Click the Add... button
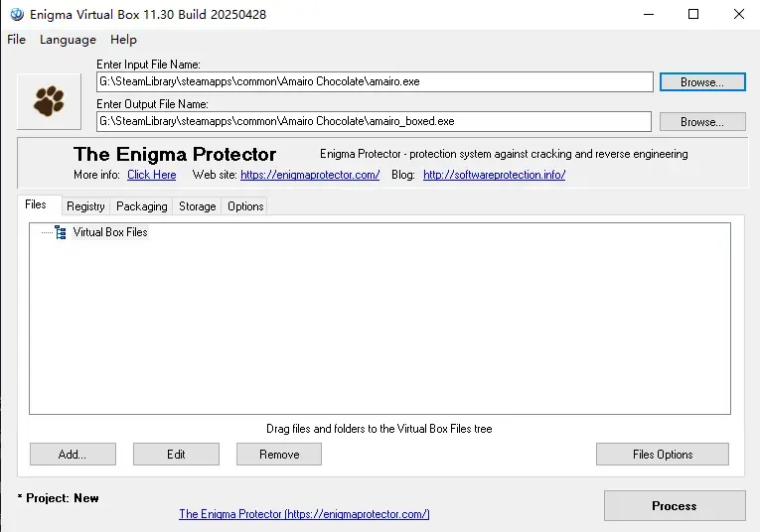This screenshot has width=760, height=532. pos(73,454)
